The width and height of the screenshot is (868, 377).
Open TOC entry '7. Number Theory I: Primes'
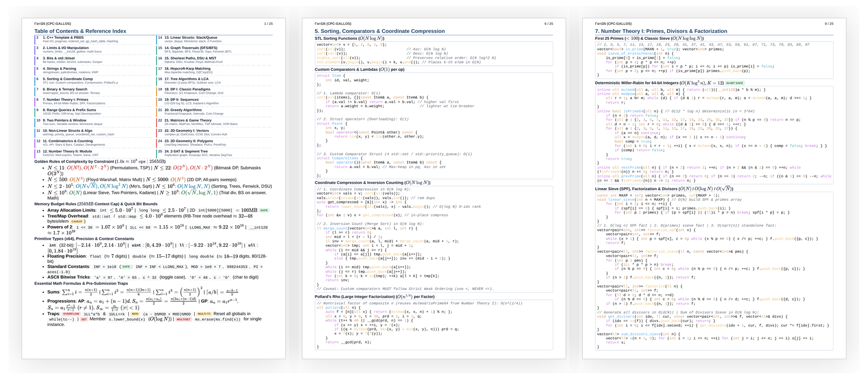pos(66,100)
